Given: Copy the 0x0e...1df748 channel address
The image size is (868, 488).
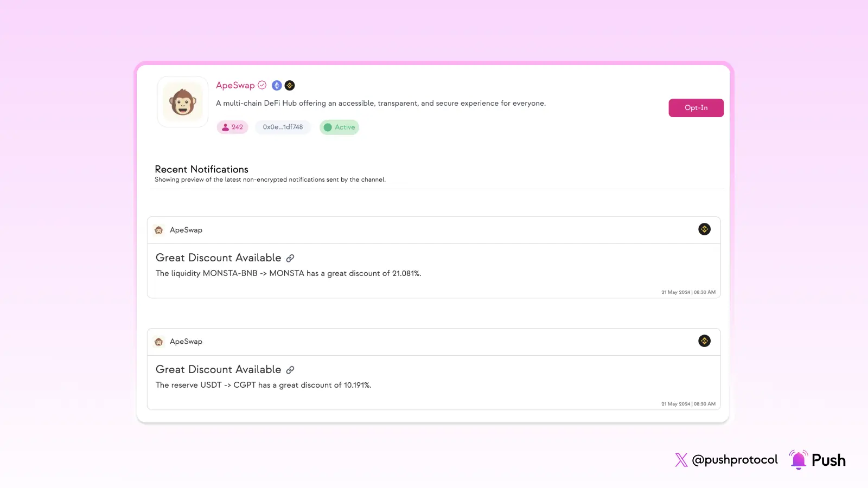Looking at the screenshot, I should pyautogui.click(x=283, y=127).
